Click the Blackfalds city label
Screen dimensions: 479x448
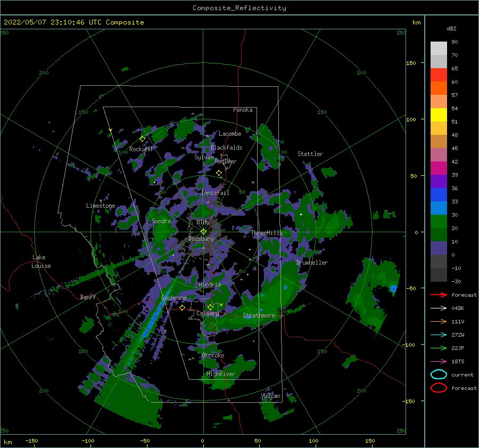(x=226, y=148)
